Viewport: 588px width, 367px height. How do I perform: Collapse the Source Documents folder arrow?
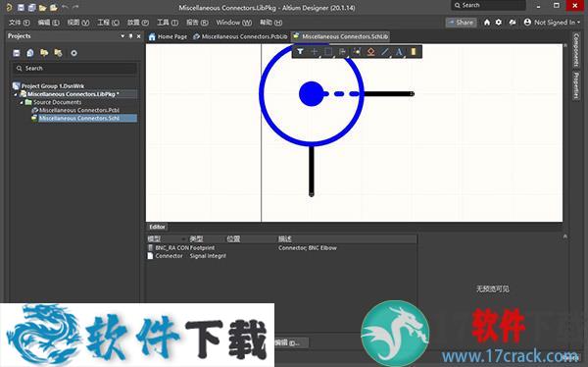point(22,102)
